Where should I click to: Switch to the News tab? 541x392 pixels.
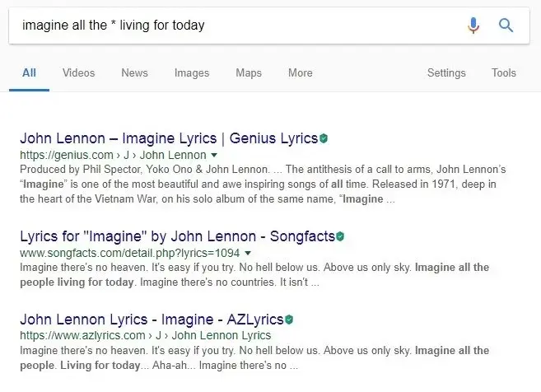pyautogui.click(x=134, y=73)
